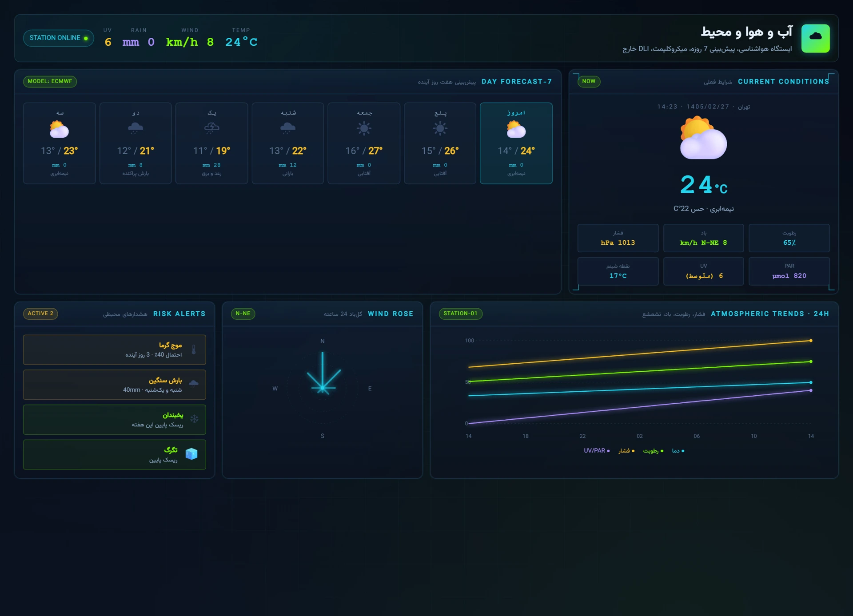Click the partly cloudy icon on امروز card
Viewport: 853px width, 616px height.
tap(516, 129)
